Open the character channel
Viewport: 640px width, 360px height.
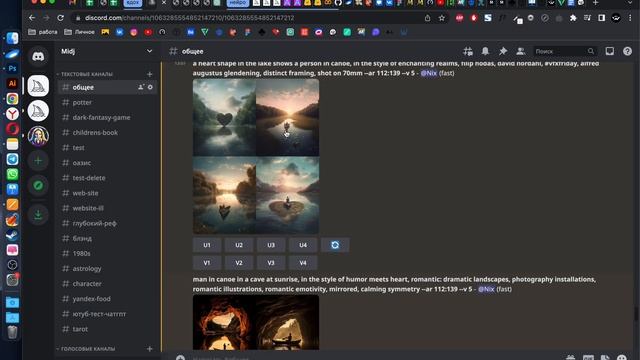[108, 284]
